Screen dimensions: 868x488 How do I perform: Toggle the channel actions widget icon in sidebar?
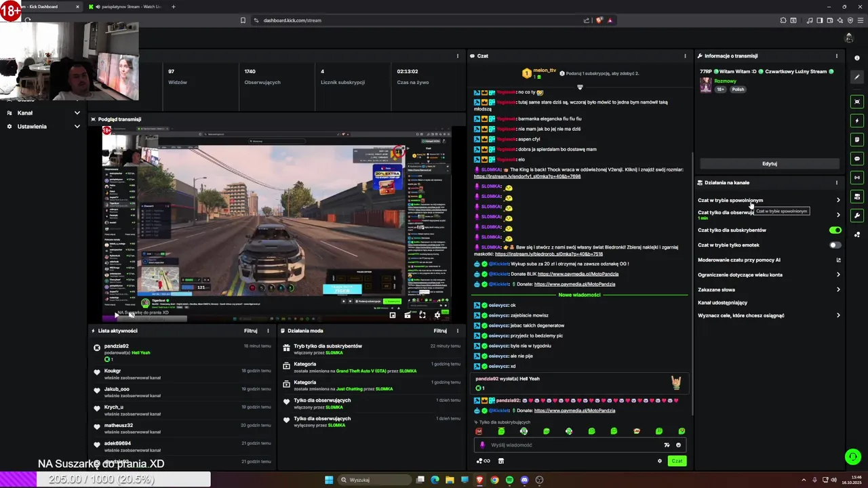point(857,197)
